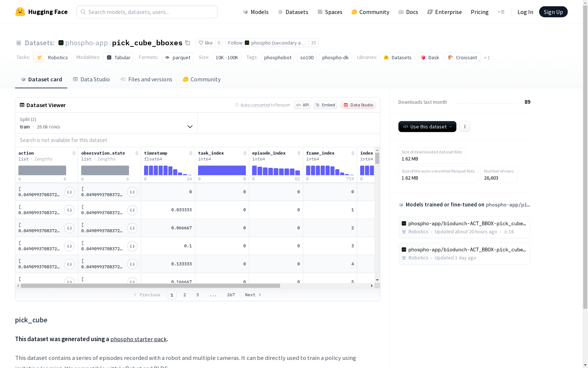Select the Croissant library tag
This screenshot has height=368, width=588.
[x=463, y=57]
